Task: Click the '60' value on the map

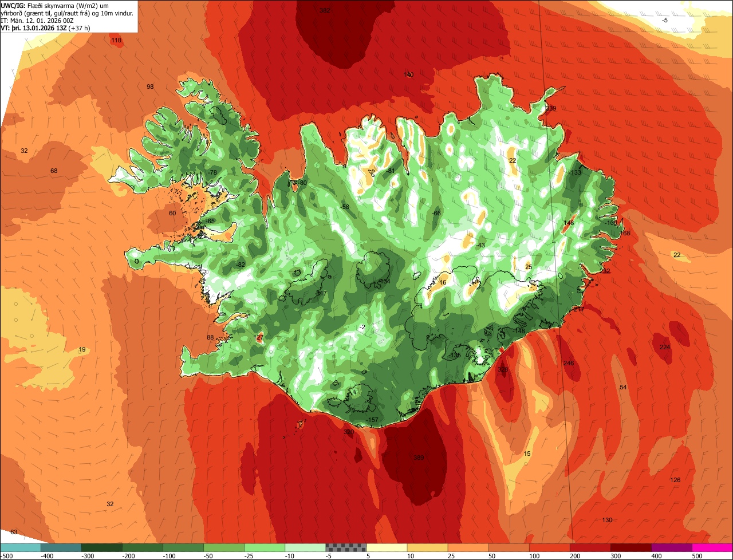Action: point(172,213)
